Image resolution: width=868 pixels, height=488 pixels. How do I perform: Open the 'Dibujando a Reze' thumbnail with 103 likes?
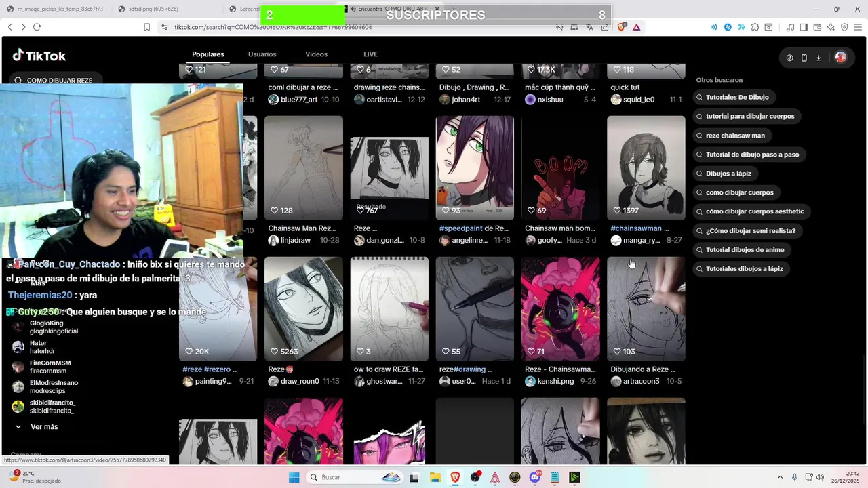pyautogui.click(x=646, y=308)
